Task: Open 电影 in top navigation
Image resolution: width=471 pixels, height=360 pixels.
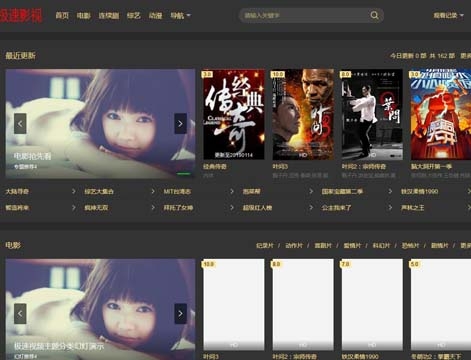Action: click(x=84, y=16)
